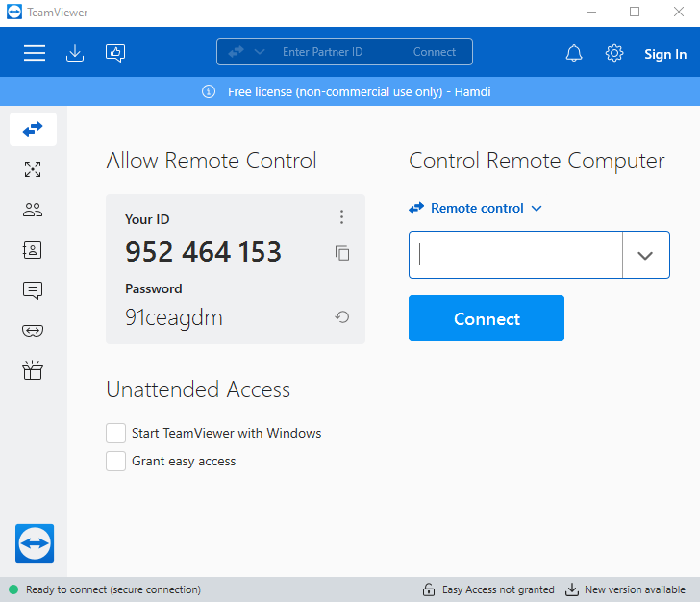The height and width of the screenshot is (602, 700).
Task: Click the TeamViewer icon in the title bar
Action: pyautogui.click(x=14, y=13)
